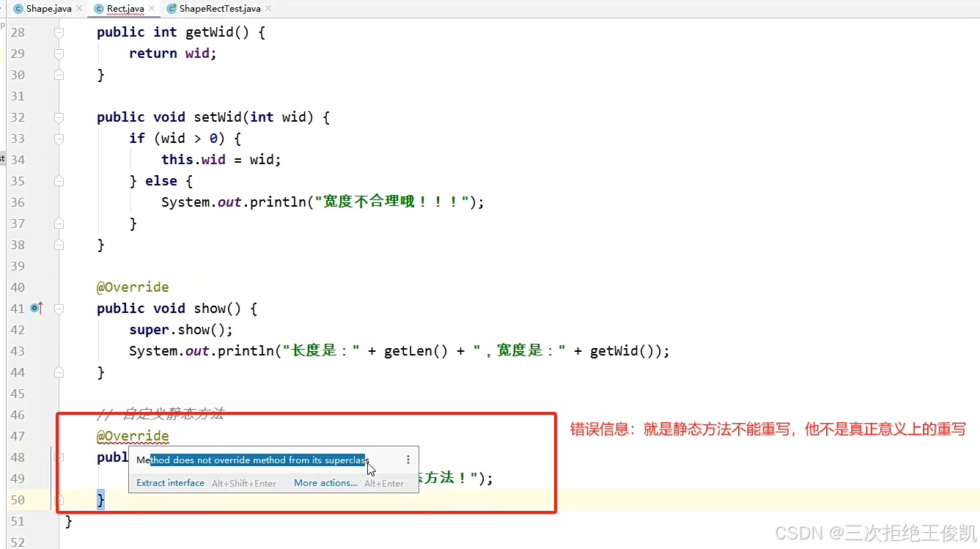Collapse the else block via fold arrow on line 35

pos(59,181)
